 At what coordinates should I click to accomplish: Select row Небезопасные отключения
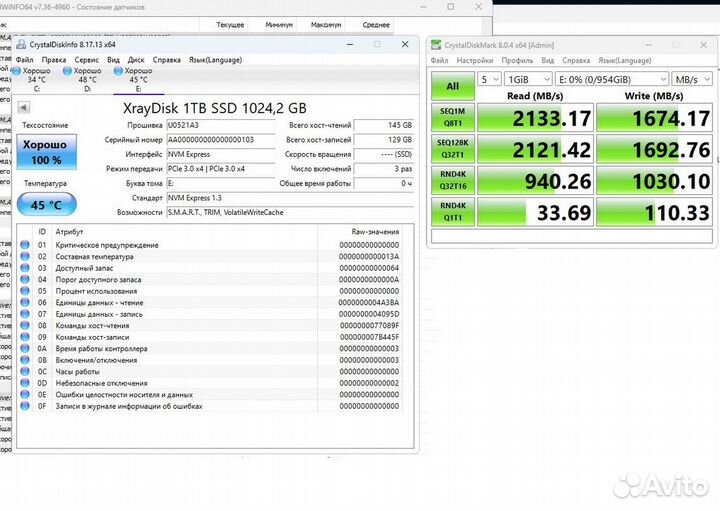click(x=210, y=383)
